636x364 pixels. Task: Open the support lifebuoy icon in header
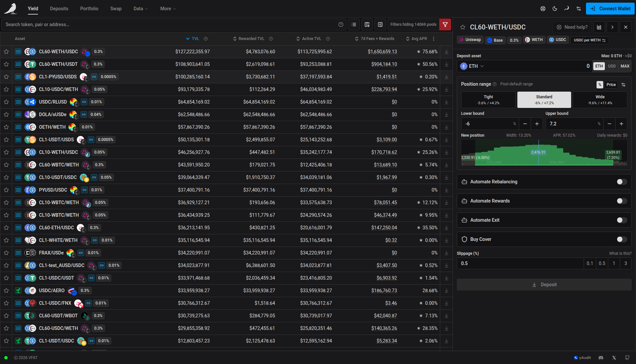(543, 9)
